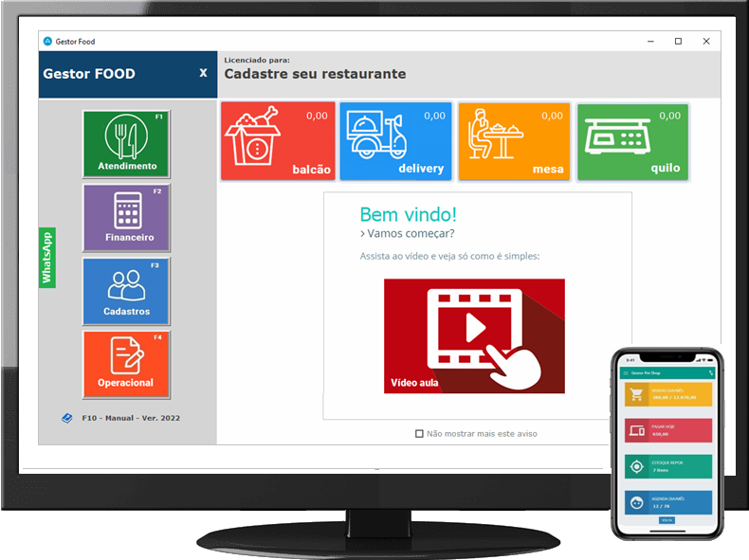
Task: Tap the Estoque Repor card on phone
Action: coord(667,466)
